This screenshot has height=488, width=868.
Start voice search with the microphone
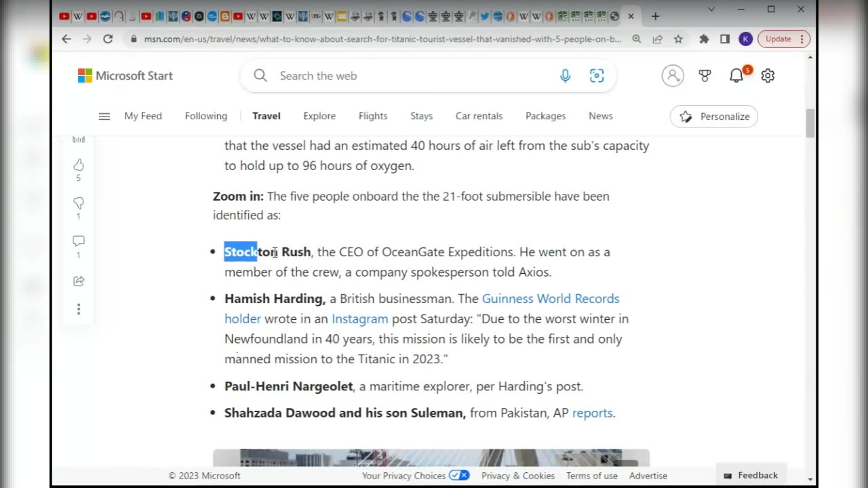pyautogui.click(x=565, y=76)
